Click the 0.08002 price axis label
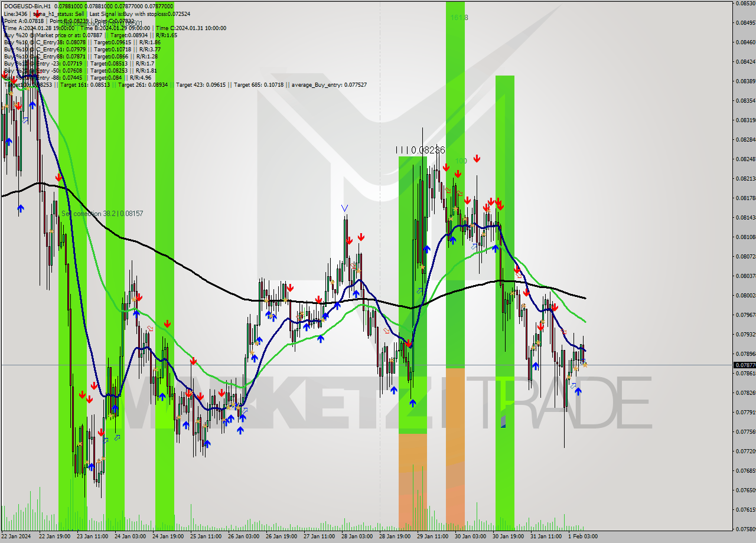Image resolution: width=756 pixels, height=543 pixels. [745, 295]
